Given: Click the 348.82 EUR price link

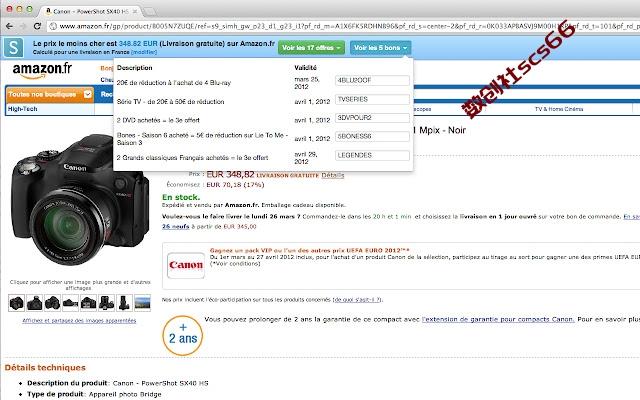Looking at the screenshot, I should [138, 43].
